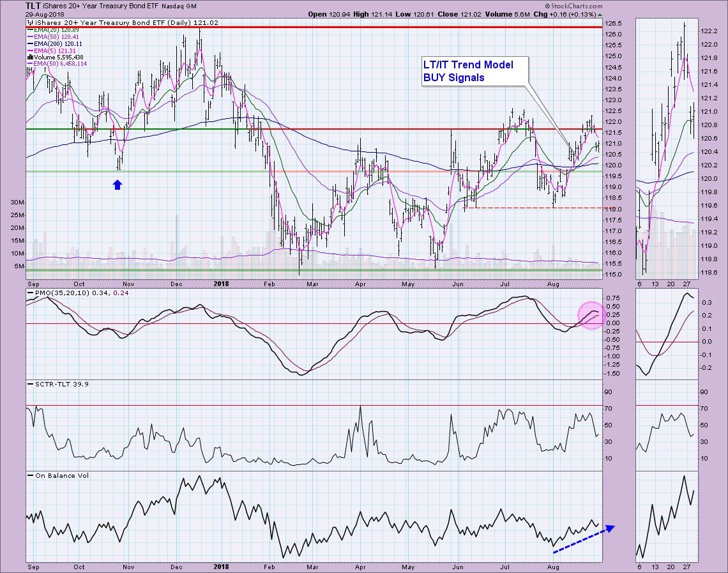Select the EMA(20) legend marker
The height and width of the screenshot is (573, 728).
point(29,30)
